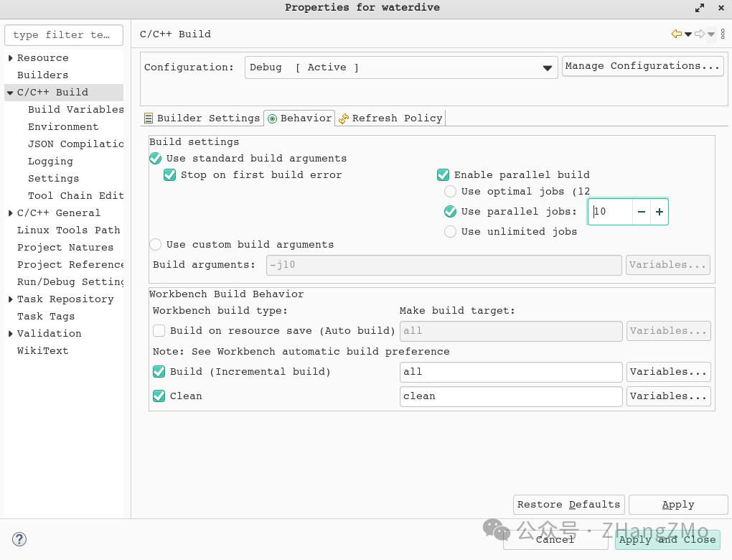Expand the Task Repository tree node
Screen dimensions: 732x560
tap(10, 299)
